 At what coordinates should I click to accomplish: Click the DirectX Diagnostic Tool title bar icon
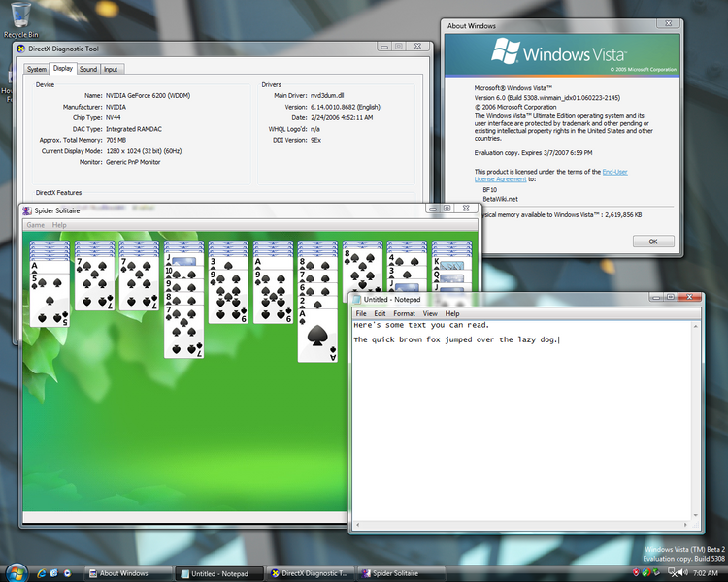pos(20,48)
